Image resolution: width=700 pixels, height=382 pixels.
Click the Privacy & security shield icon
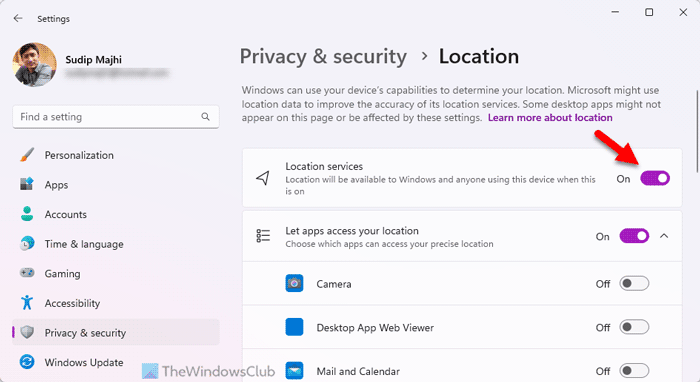[27, 332]
